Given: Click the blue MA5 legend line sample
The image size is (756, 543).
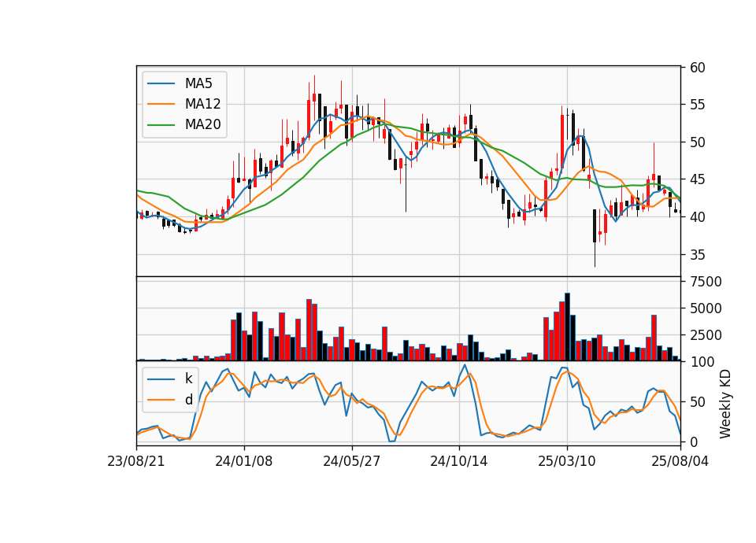Looking at the screenshot, I should coord(161,83).
